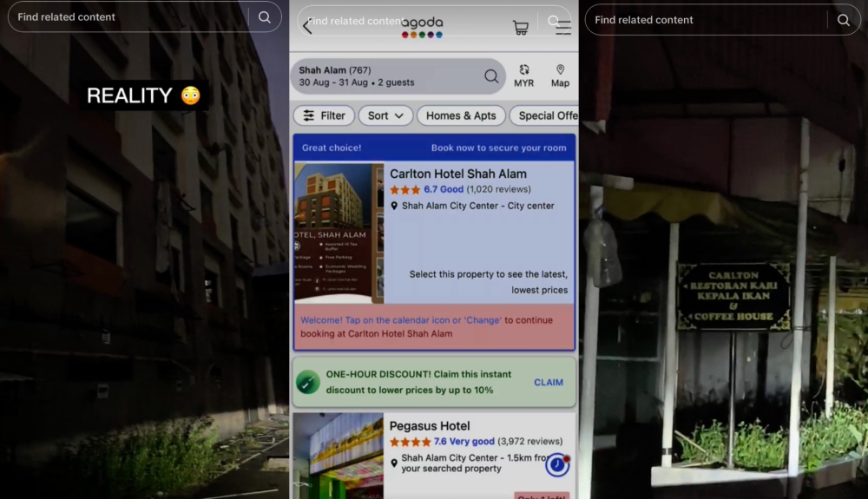This screenshot has height=499, width=868.
Task: Change currency via MYR icon
Action: pos(523,76)
